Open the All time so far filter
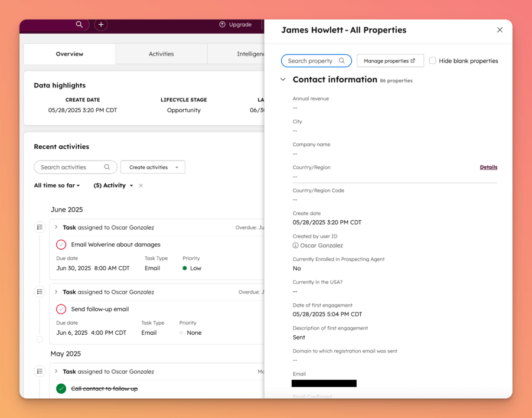This screenshot has height=418, width=532. pyautogui.click(x=57, y=186)
